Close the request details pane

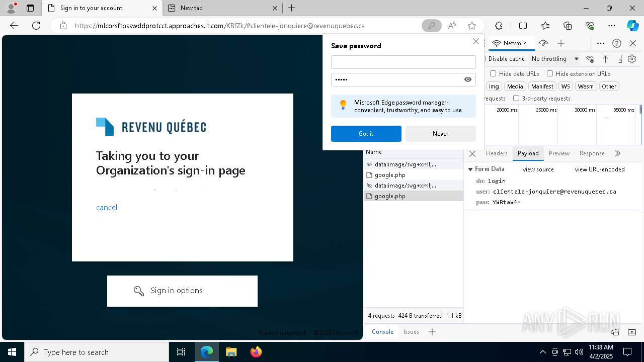coord(472,154)
